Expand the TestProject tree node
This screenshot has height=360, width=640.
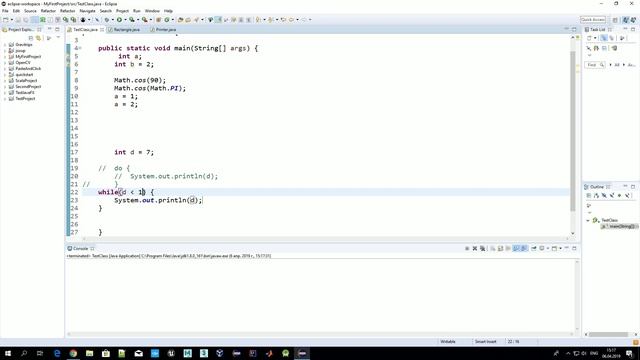coord(5,99)
